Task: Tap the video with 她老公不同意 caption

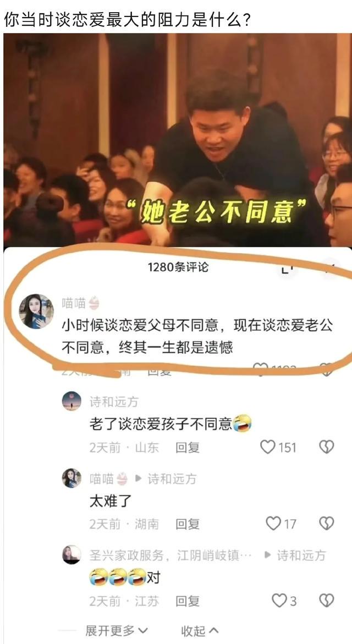Action: pyautogui.click(x=176, y=140)
